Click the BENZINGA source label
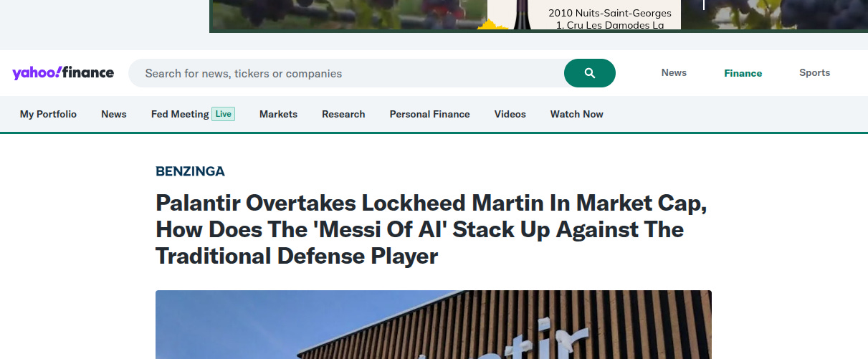868x359 pixels. [x=190, y=171]
